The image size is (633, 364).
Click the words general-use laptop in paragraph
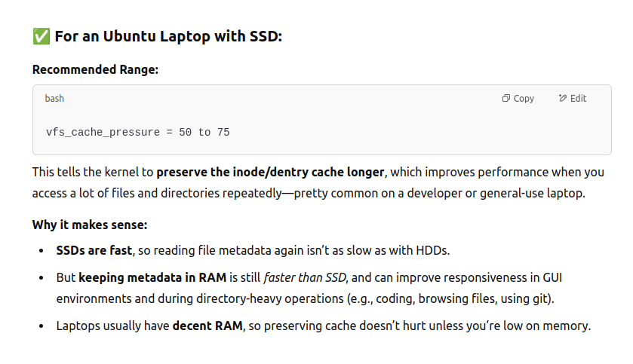point(532,193)
